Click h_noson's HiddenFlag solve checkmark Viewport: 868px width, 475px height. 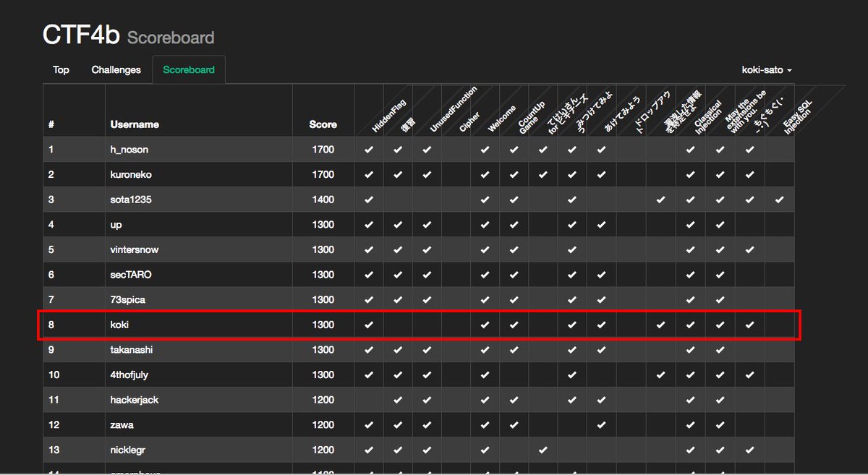click(369, 150)
